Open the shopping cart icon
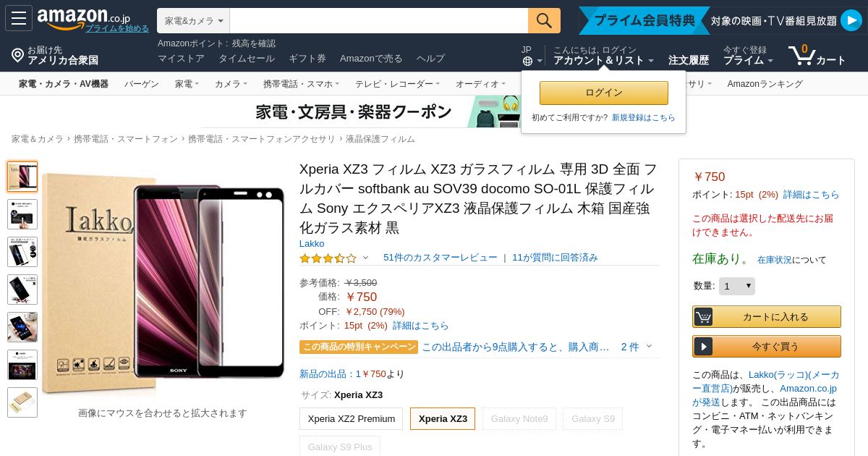The width and height of the screenshot is (868, 456). pos(801,55)
